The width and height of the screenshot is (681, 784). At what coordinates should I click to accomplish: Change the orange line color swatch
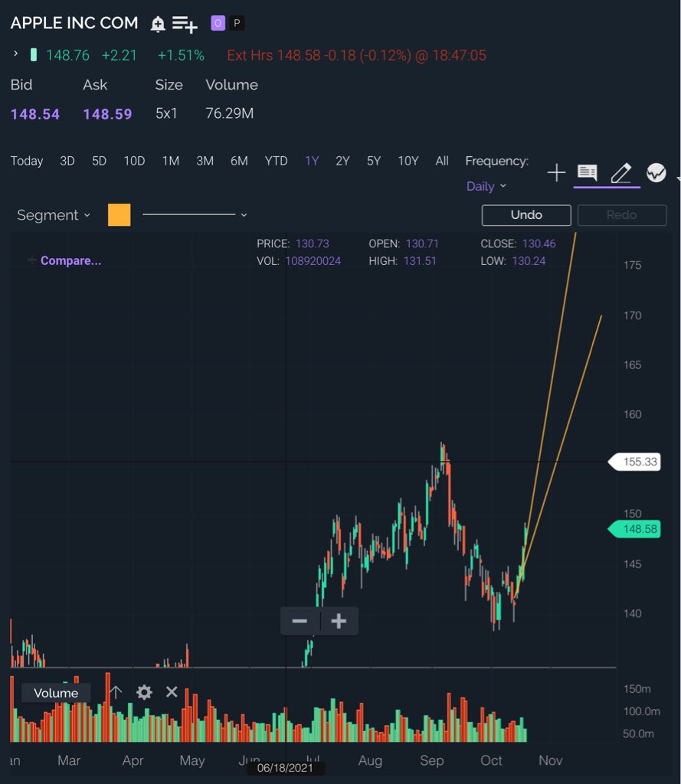tap(119, 215)
